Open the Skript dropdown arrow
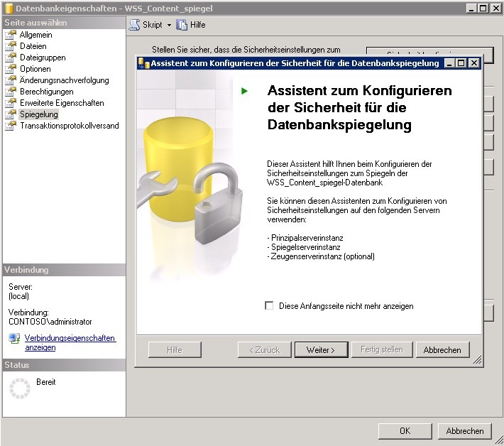Viewport: 504px width, 446px height. click(169, 25)
